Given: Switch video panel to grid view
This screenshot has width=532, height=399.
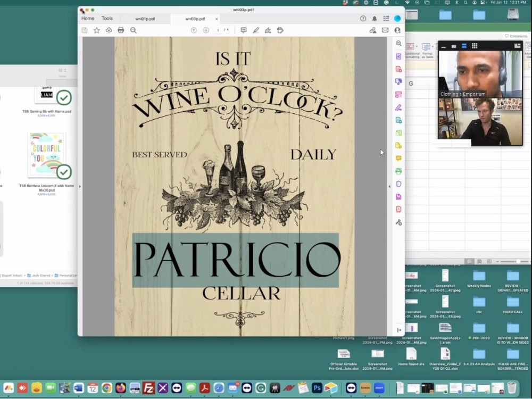Looking at the screenshot, I should point(475,46).
